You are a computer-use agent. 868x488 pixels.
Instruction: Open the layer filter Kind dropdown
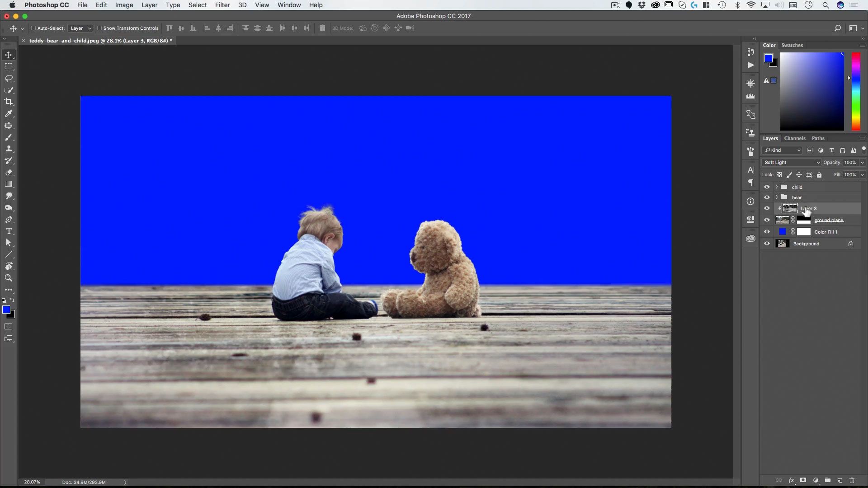pyautogui.click(x=782, y=150)
